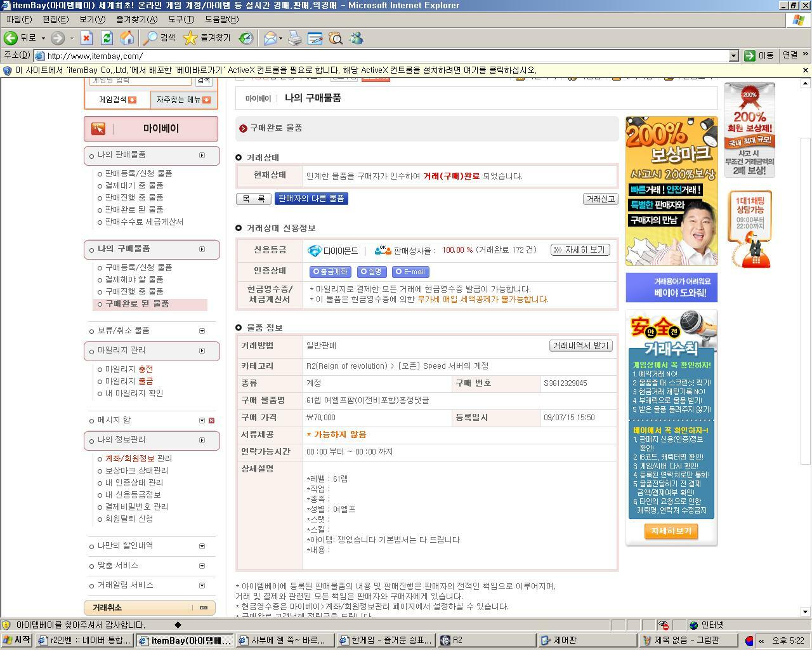Switch to the 판매자의 다른 물품 tab
812x650 pixels.
click(x=310, y=199)
